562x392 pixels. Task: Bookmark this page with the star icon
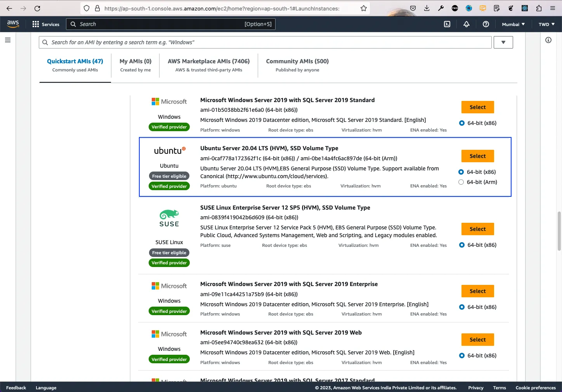pyautogui.click(x=364, y=8)
